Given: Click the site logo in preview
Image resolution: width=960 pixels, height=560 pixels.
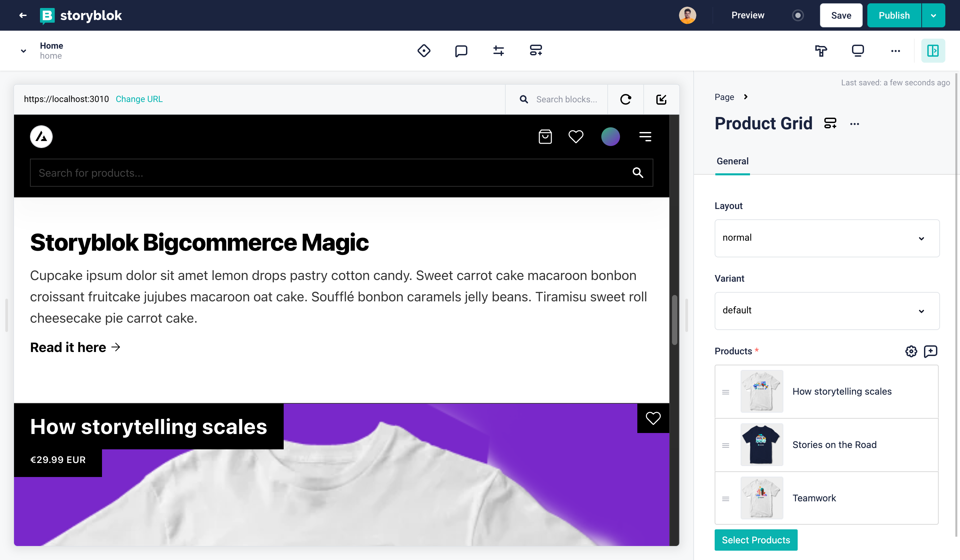Looking at the screenshot, I should 41,136.
